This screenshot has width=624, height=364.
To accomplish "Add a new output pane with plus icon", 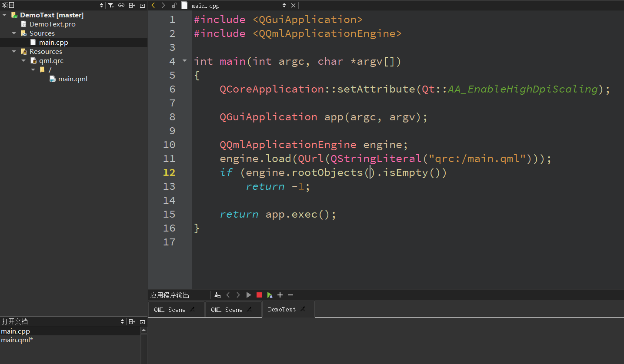I will (x=280, y=295).
